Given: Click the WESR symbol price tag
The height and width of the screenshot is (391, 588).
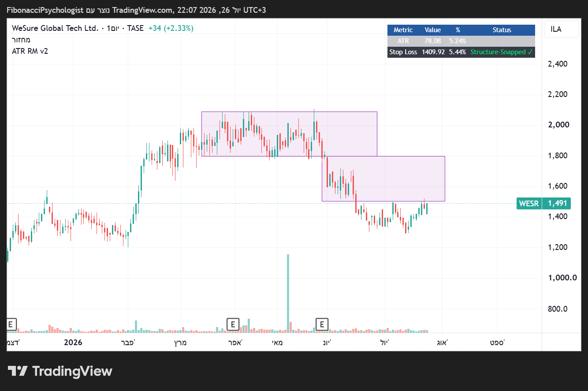Looking at the screenshot, I should (529, 203).
